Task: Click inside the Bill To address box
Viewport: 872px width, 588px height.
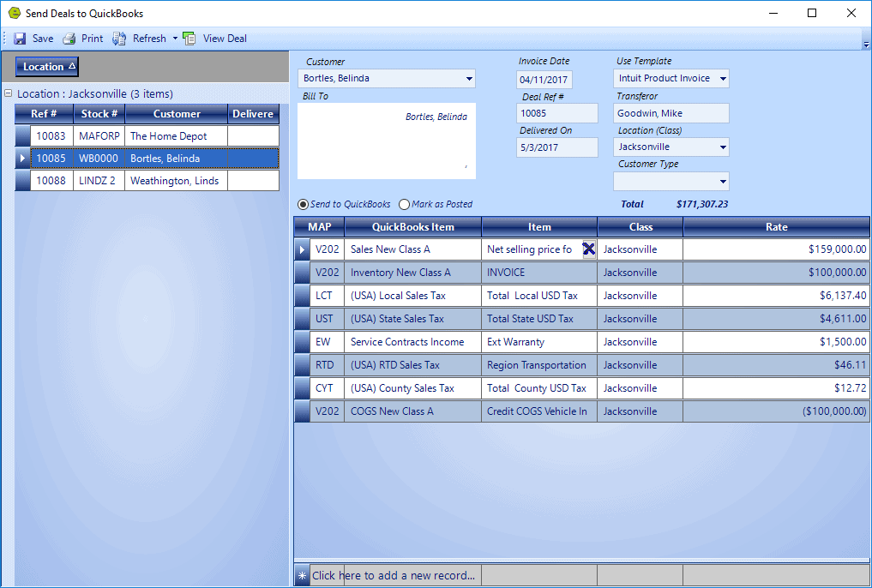Action: [x=387, y=141]
